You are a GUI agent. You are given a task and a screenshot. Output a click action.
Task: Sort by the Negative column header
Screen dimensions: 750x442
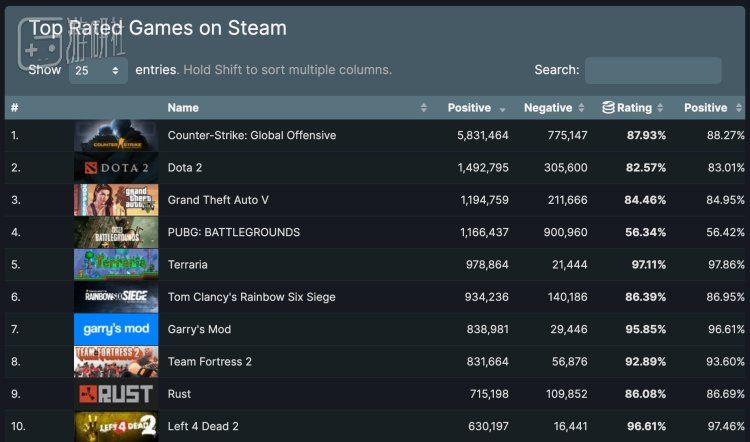[548, 108]
